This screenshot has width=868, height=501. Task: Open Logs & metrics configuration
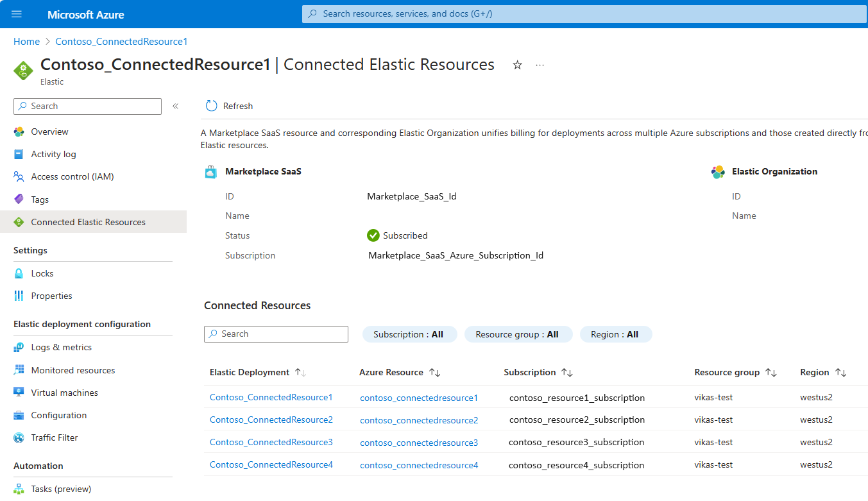(x=62, y=347)
